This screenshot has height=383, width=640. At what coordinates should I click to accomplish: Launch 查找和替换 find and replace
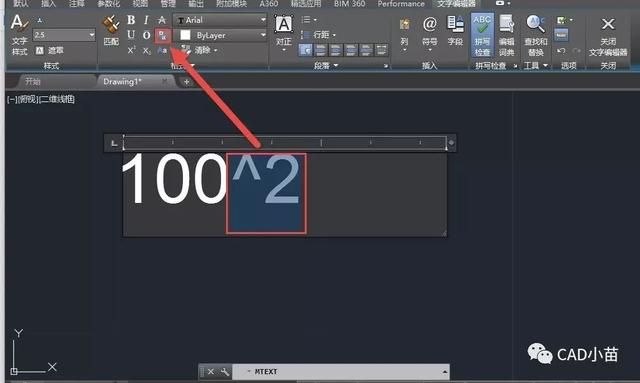click(536, 35)
